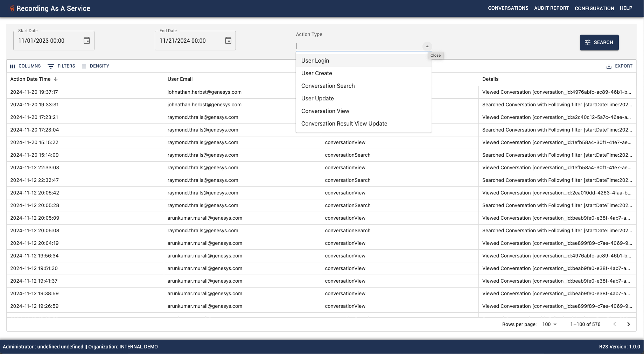Viewport: 644px width, 354px height.
Task: Open the Filters panel
Action: pyautogui.click(x=62, y=66)
